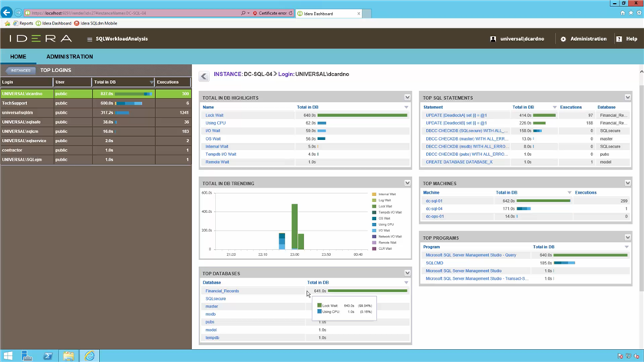The height and width of the screenshot is (362, 644).
Task: Click the back chevron beside INSTANCE breadcrumb
Action: tap(203, 76)
